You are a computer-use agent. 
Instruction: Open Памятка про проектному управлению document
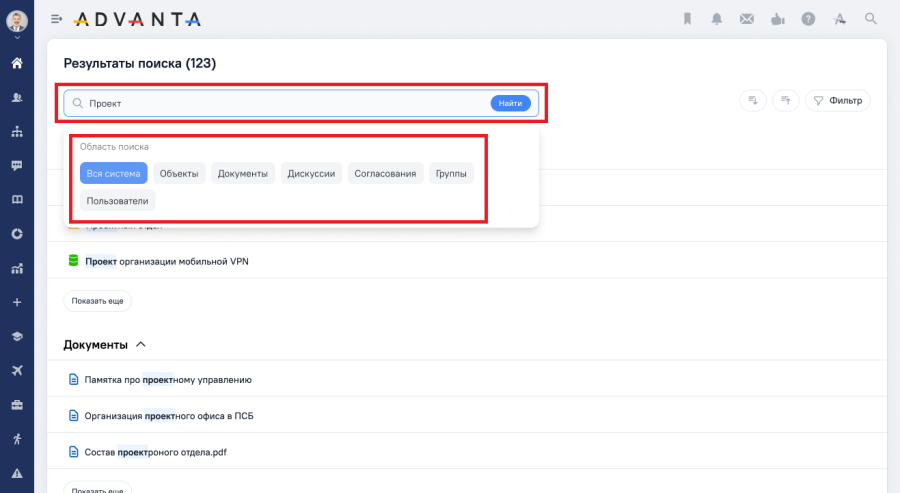coord(168,379)
